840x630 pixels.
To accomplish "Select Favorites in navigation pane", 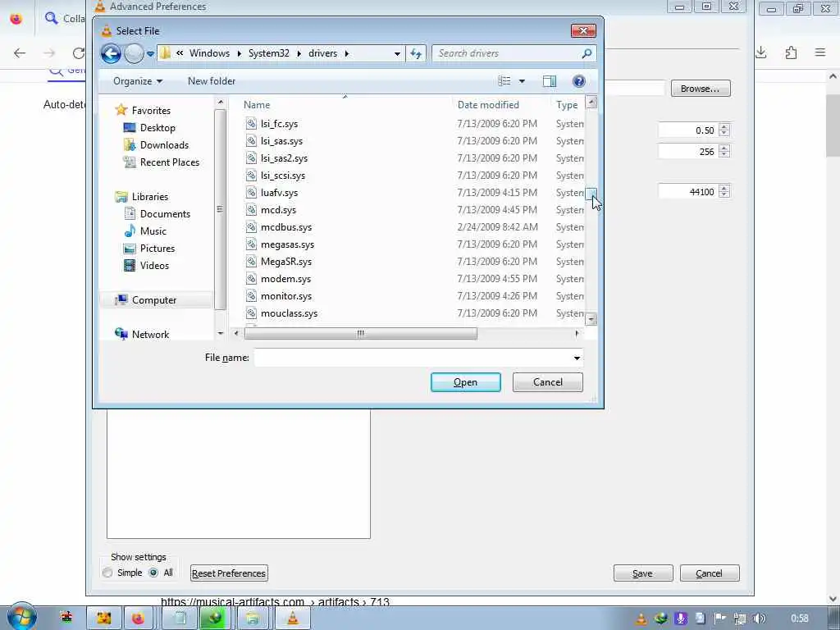I will click(151, 111).
